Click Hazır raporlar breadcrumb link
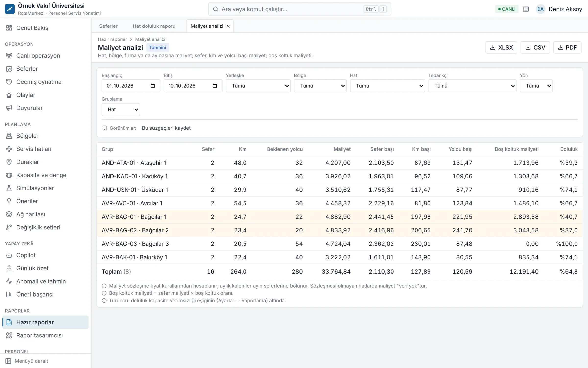The image size is (588, 368). click(x=112, y=39)
